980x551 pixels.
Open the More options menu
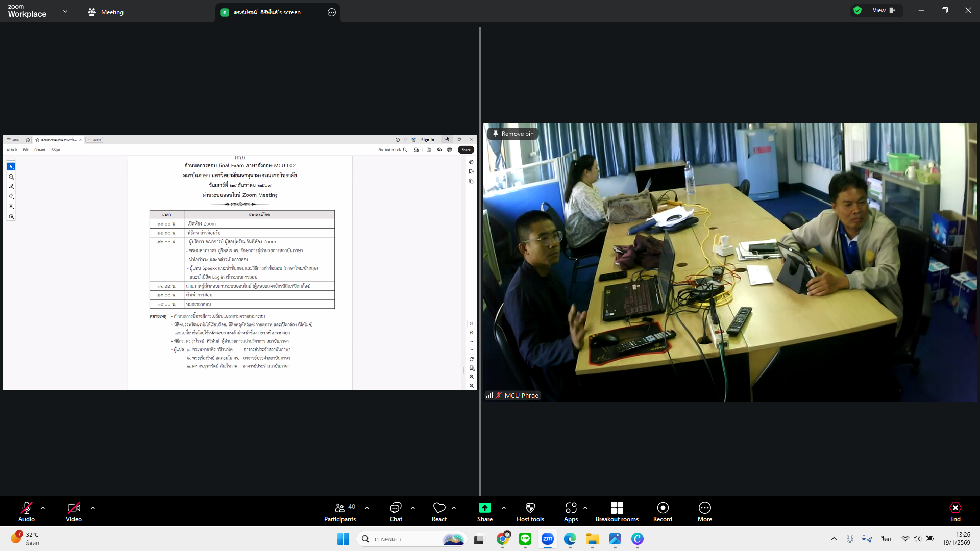click(704, 511)
